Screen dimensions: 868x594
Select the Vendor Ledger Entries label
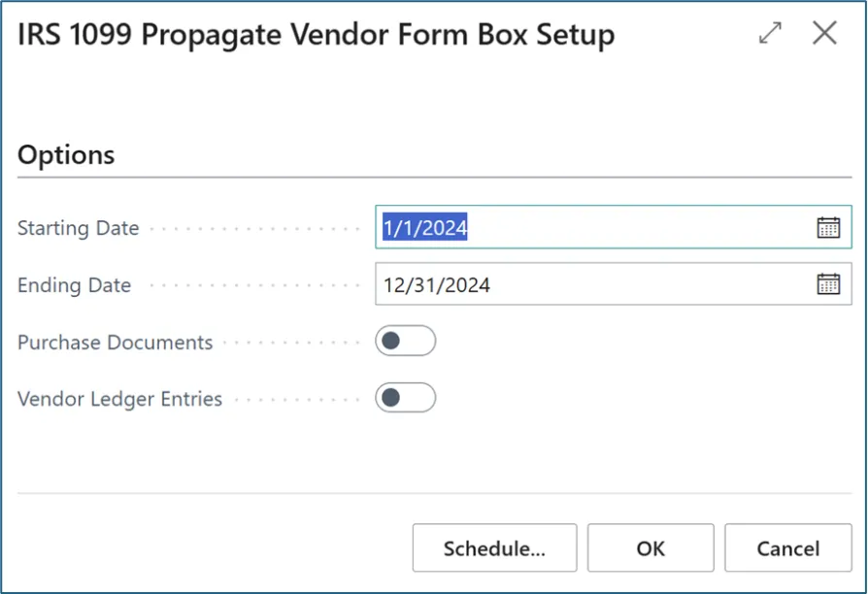120,399
